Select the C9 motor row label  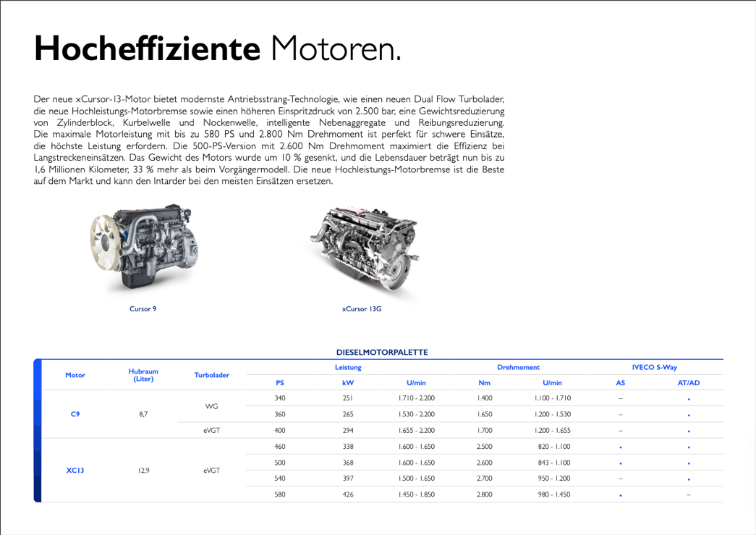click(x=75, y=414)
